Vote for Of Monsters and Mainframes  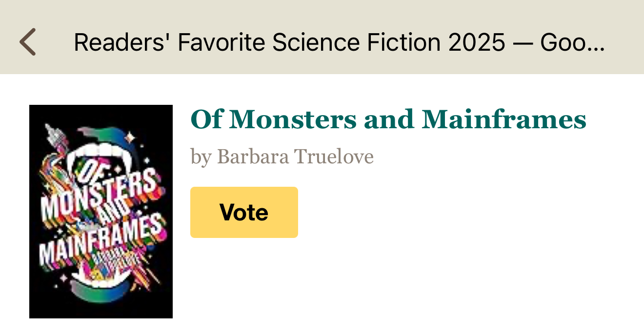pos(244,213)
